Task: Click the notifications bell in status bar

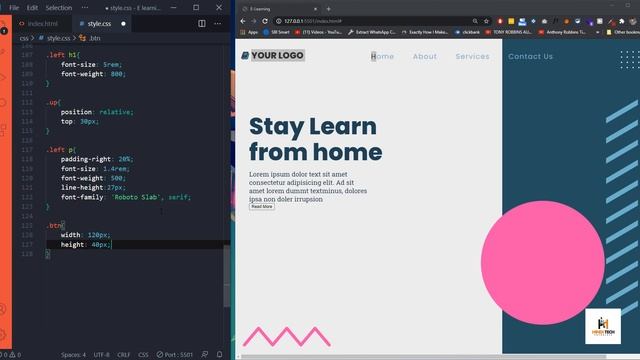Action: tap(220, 354)
